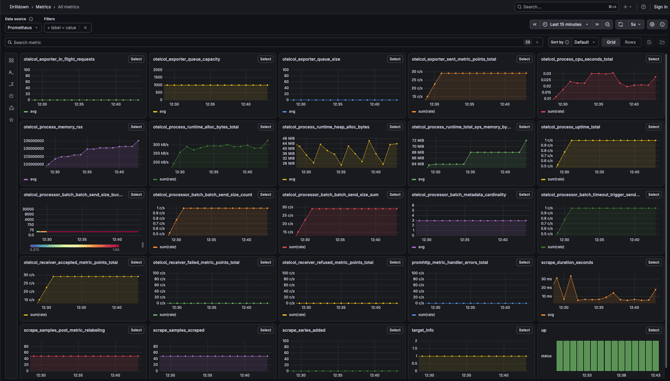
Task: Click the grid-squares icon in the left sidebar
Action: tap(11, 60)
